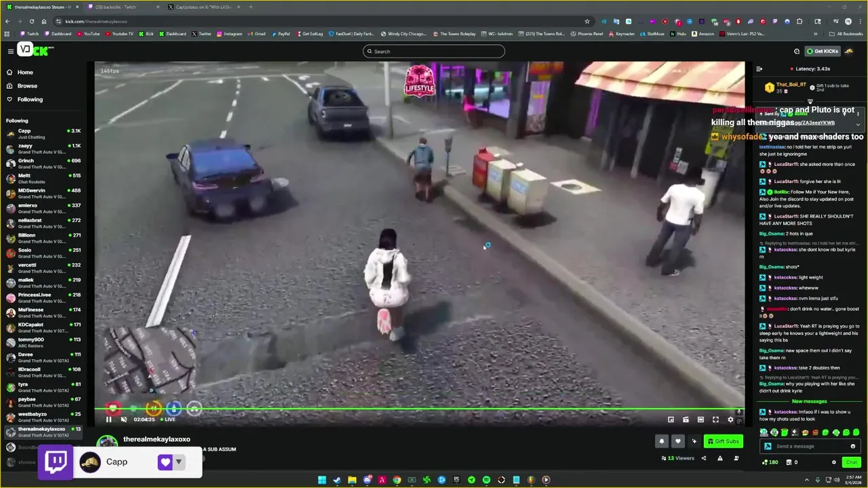Open Browse in sidebar
Image resolution: width=868 pixels, height=488 pixels.
pyautogui.click(x=27, y=86)
